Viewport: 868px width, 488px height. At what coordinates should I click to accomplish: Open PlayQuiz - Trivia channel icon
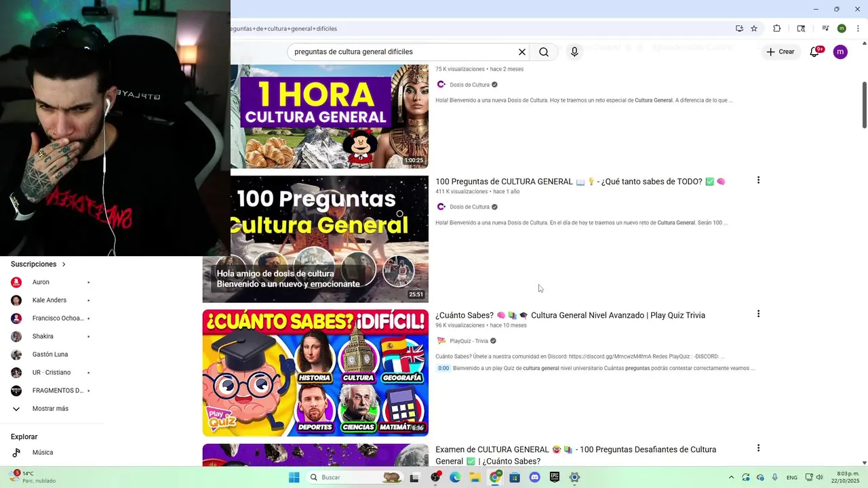[x=441, y=341]
